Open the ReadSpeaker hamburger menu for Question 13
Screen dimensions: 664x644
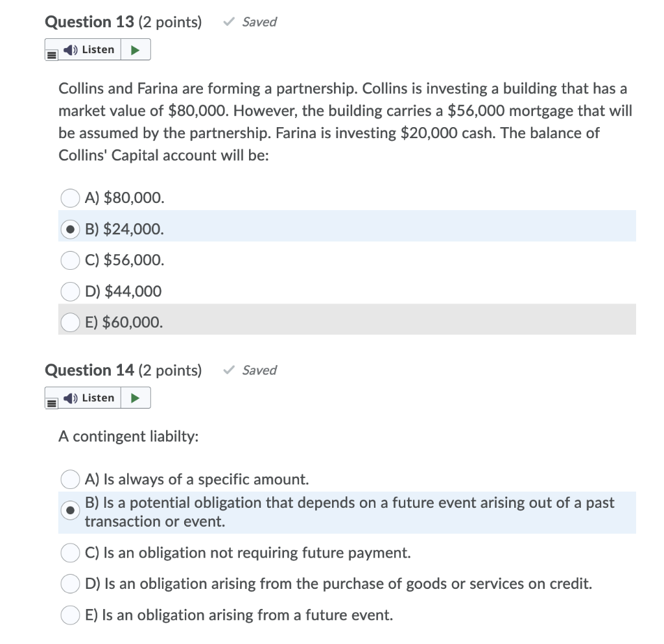[51, 54]
